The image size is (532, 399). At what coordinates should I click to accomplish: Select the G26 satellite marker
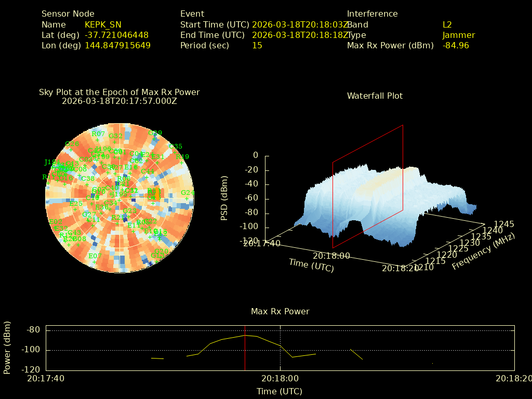(x=72, y=150)
